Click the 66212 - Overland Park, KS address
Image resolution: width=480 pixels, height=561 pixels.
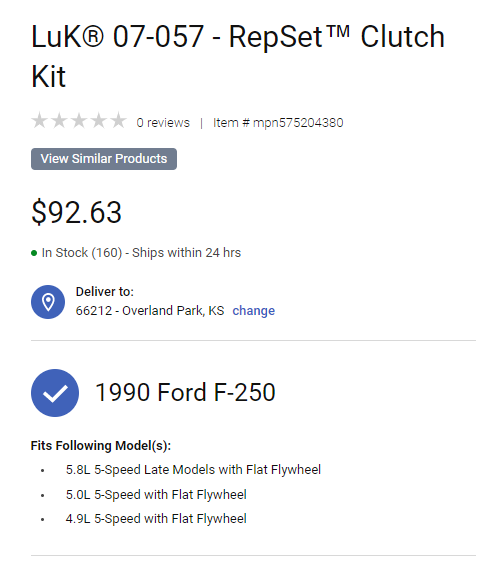[x=150, y=311]
